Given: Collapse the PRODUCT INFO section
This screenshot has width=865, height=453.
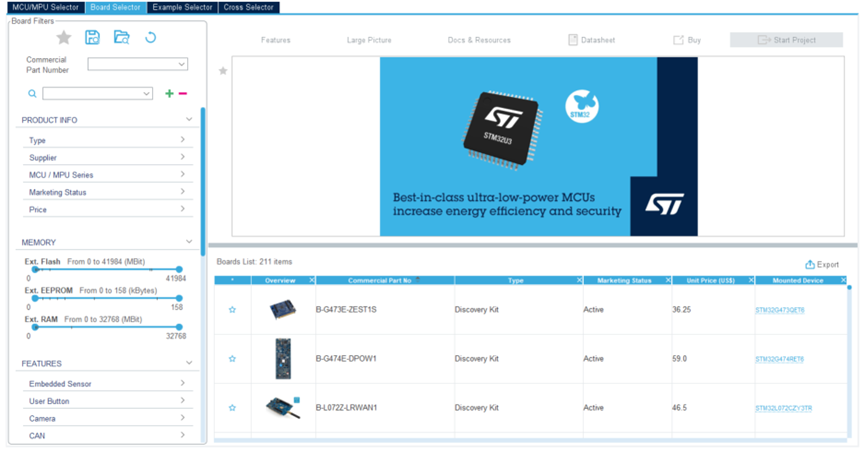Looking at the screenshot, I should point(189,119).
